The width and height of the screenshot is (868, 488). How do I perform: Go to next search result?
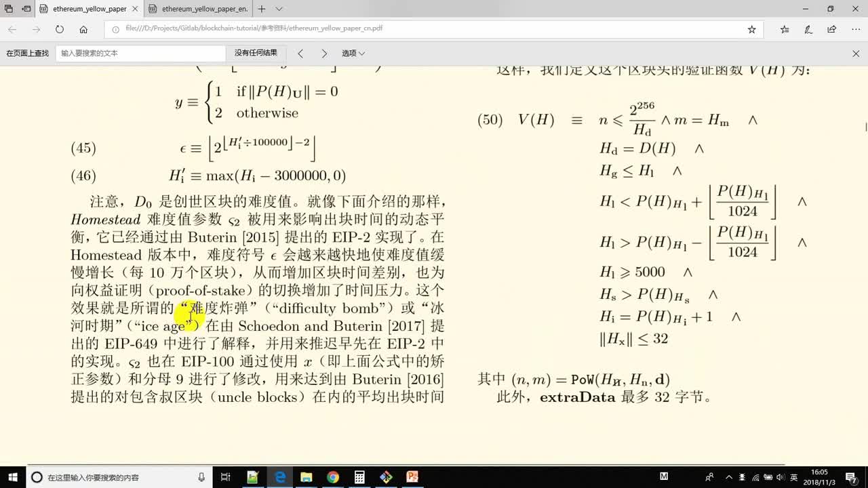click(324, 53)
